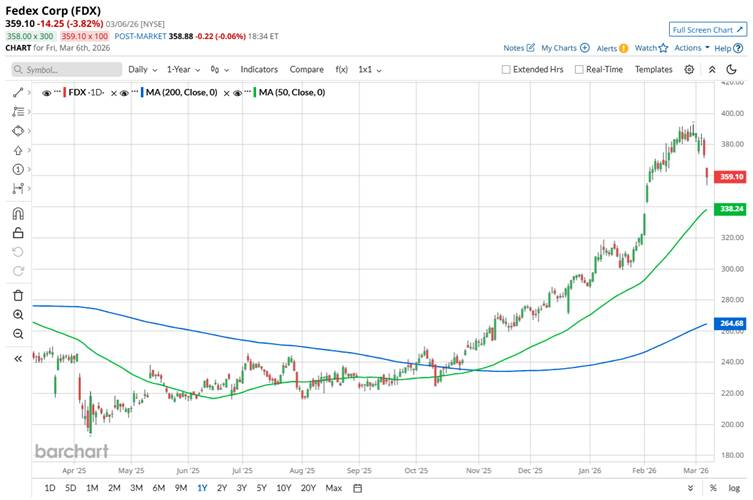753x500 pixels.
Task: Open the Daily frequency dropdown
Action: 142,70
